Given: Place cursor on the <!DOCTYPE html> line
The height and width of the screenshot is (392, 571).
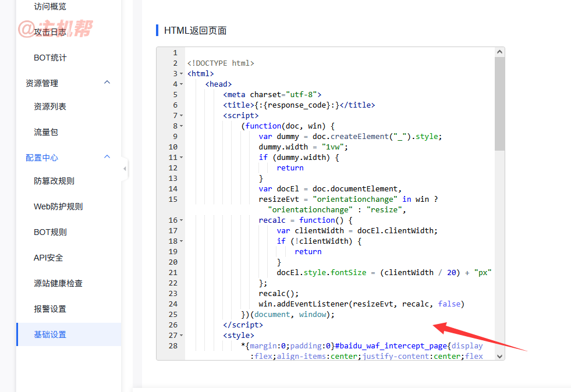Looking at the screenshot, I should [x=221, y=63].
